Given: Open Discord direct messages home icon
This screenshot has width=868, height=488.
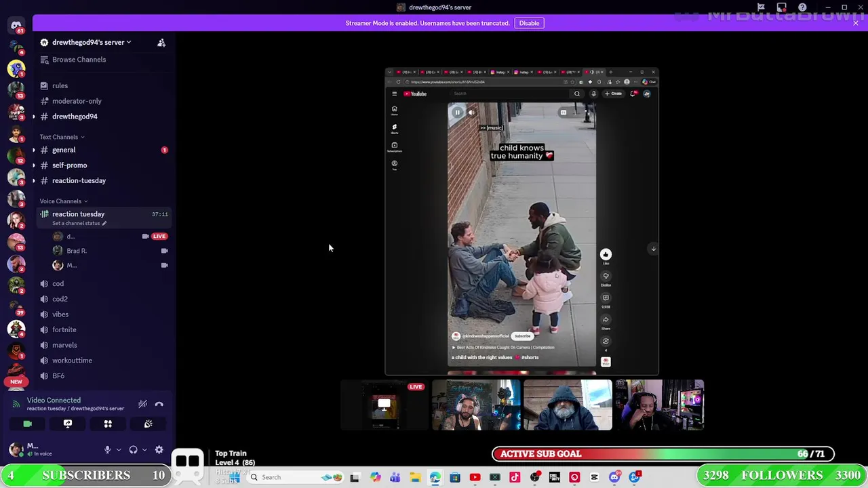Looking at the screenshot, I should pyautogui.click(x=16, y=26).
